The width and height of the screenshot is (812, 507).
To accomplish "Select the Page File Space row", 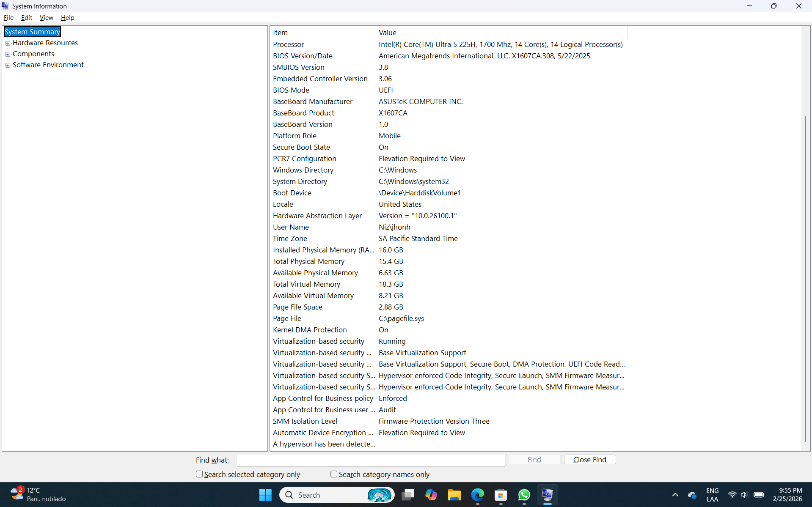I will point(449,307).
